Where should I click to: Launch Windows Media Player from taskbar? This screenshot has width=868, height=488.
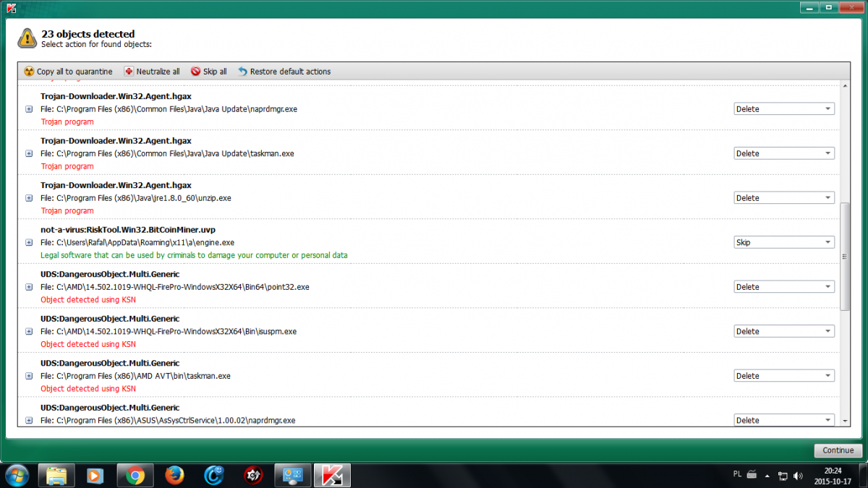point(95,475)
